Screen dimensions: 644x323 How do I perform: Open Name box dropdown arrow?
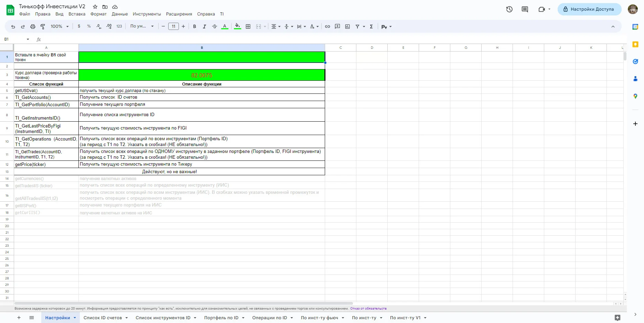pos(28,39)
